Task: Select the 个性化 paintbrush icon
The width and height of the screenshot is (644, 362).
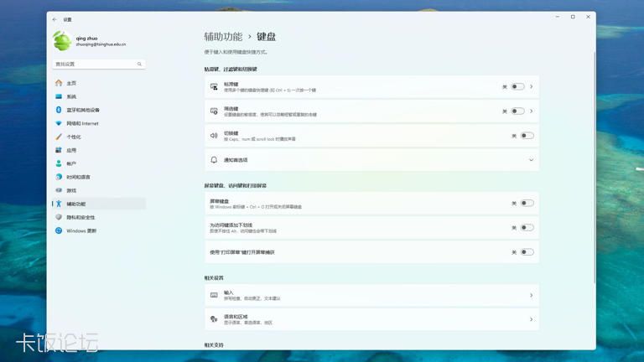Action: click(x=59, y=137)
